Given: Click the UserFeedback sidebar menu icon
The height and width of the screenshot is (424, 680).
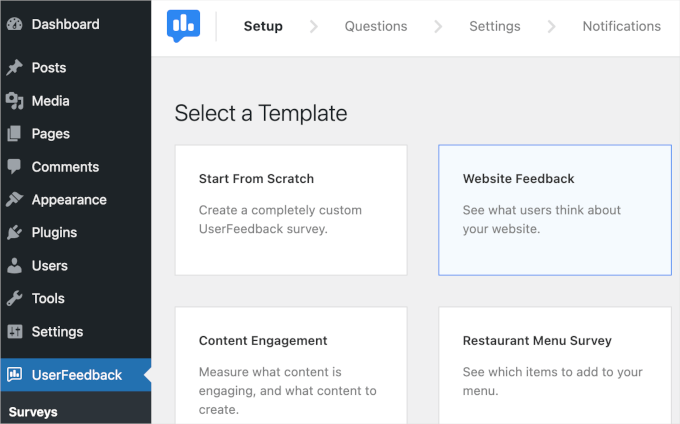Looking at the screenshot, I should tap(14, 375).
